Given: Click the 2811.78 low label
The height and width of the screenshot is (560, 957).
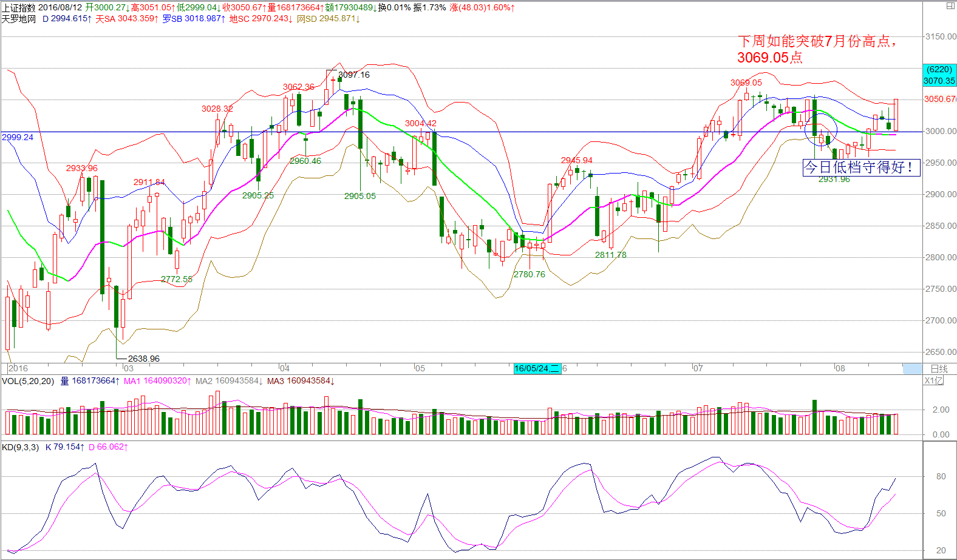Looking at the screenshot, I should pos(611,255).
